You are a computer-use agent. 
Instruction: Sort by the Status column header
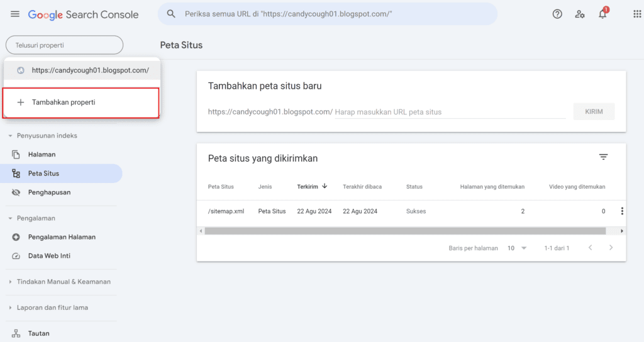414,186
